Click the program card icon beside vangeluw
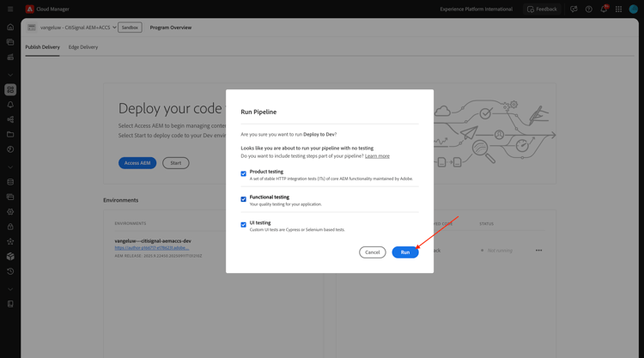Viewport: 644px width, 358px height. (x=32, y=27)
